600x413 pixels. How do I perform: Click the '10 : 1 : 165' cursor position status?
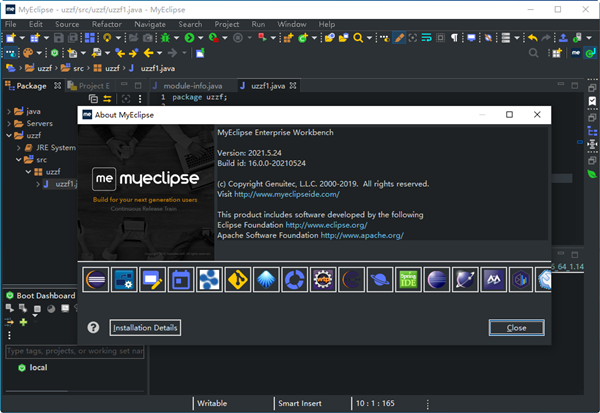[375, 403]
